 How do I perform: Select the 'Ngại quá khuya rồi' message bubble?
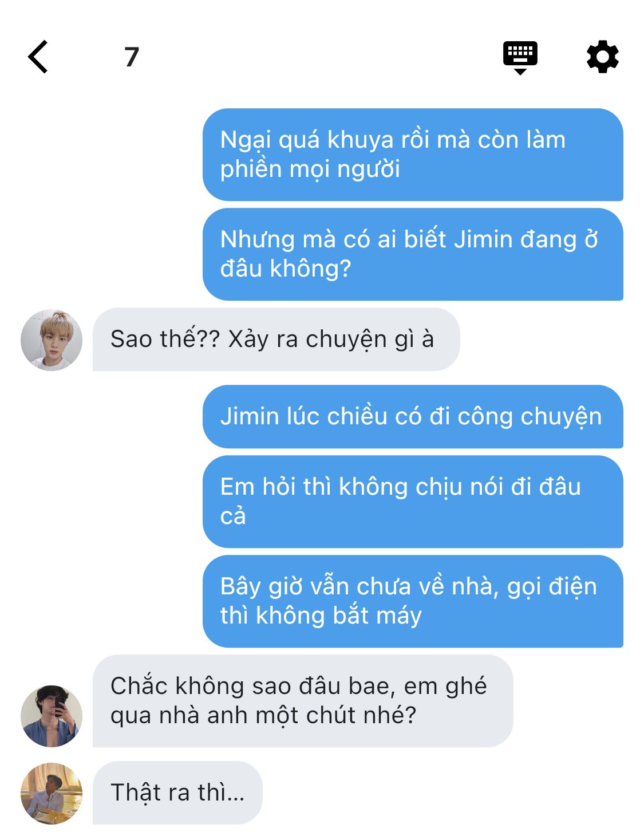click(x=413, y=155)
